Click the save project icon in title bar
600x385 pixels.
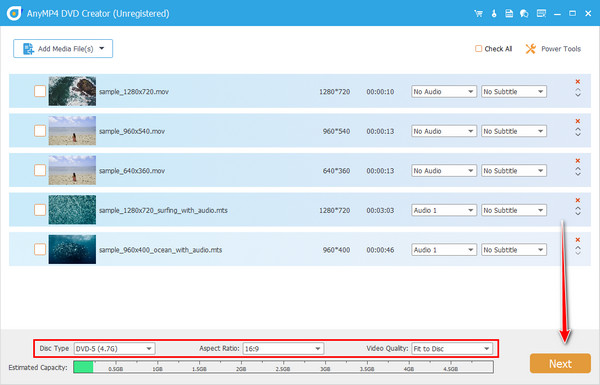(x=509, y=14)
